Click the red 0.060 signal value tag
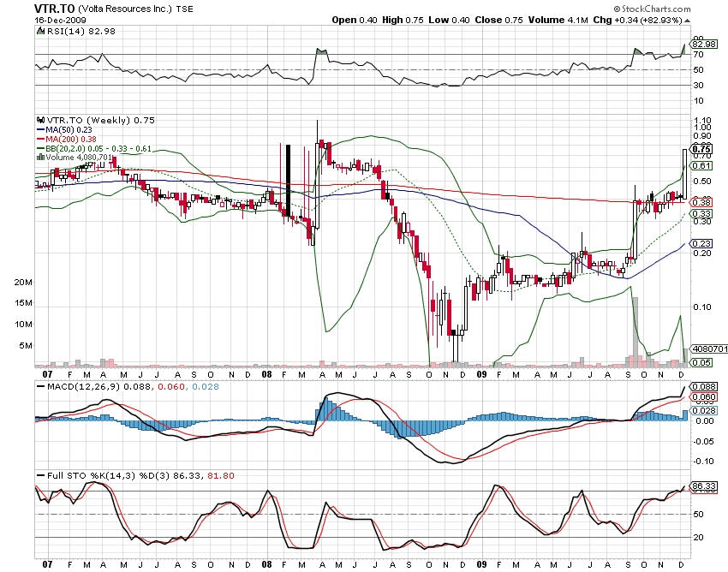728x572 pixels. [704, 397]
